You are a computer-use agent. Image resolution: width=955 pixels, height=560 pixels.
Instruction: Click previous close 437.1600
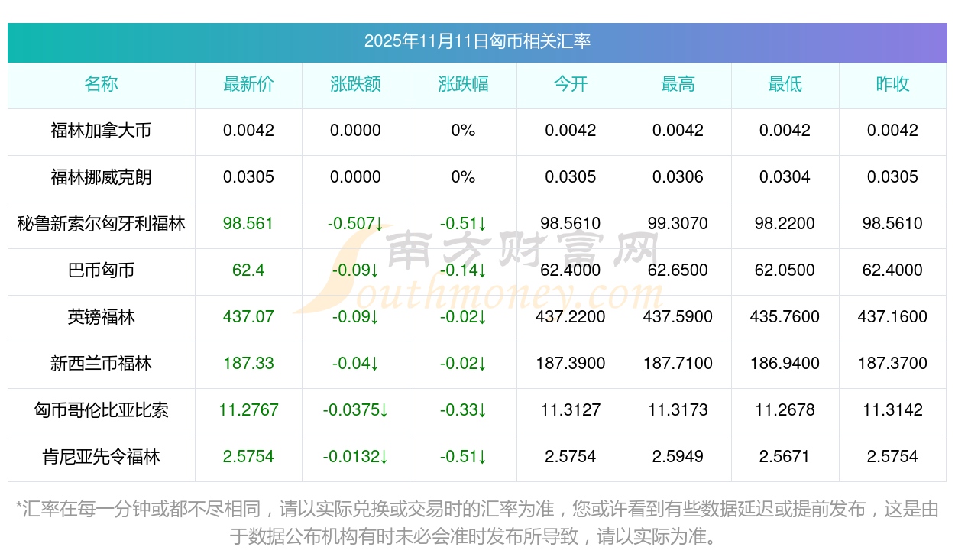click(892, 317)
